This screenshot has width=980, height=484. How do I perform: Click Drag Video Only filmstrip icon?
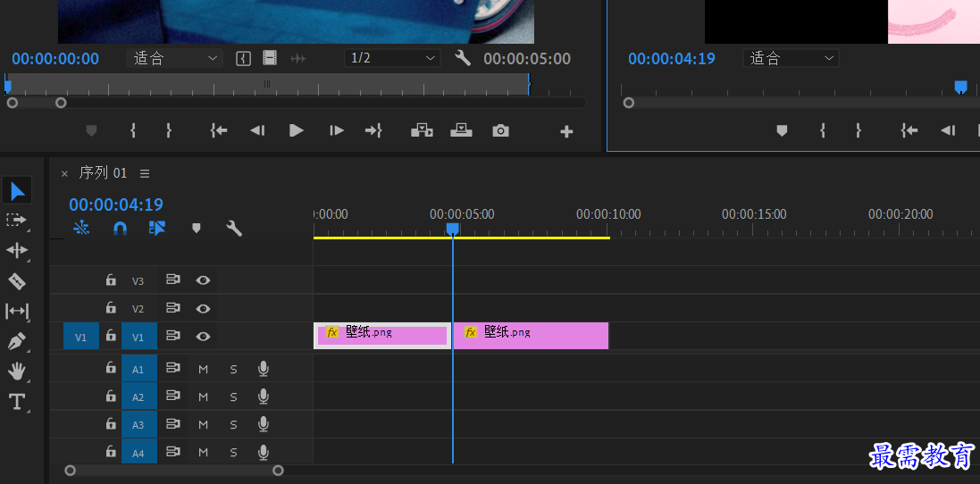click(270, 59)
